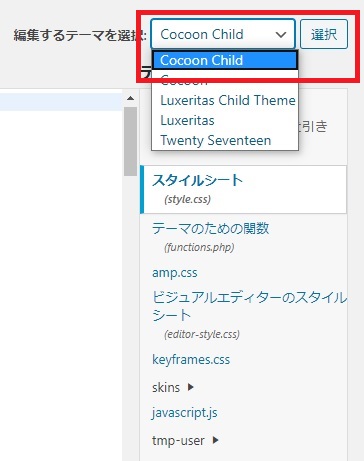Choose Luxeritas Child Theme option
The image size is (364, 461).
click(x=225, y=100)
